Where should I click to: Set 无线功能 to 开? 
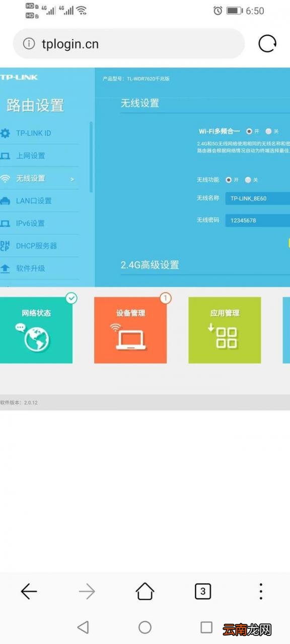[x=229, y=180]
